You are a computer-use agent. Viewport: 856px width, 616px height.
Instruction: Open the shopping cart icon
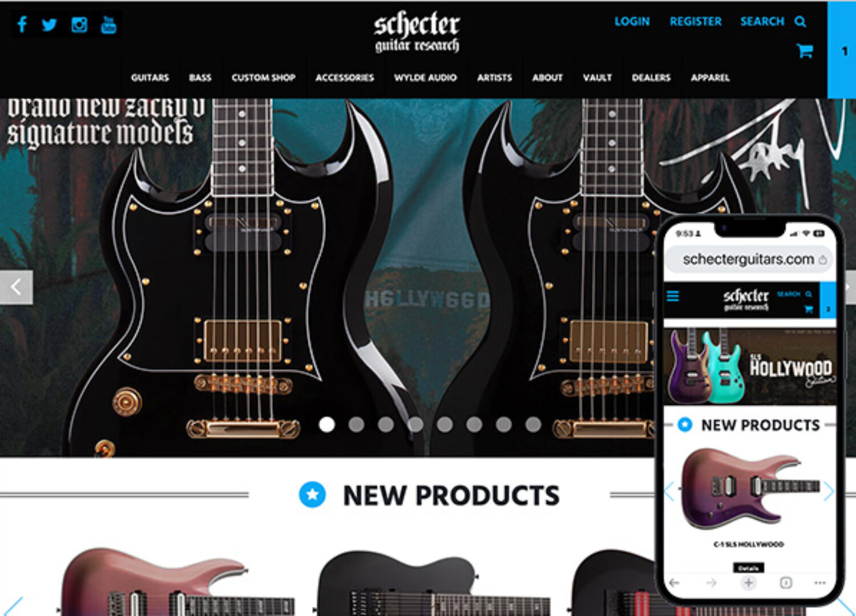pyautogui.click(x=805, y=51)
